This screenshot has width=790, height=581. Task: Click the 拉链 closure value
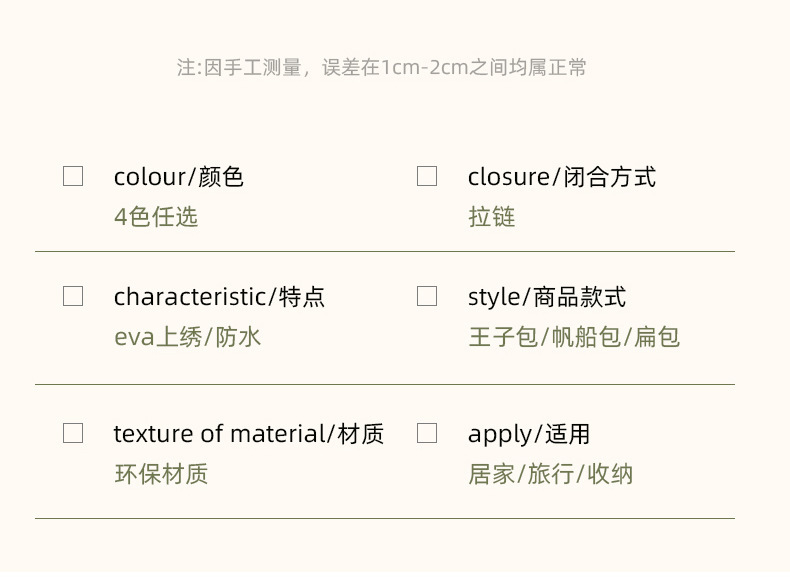pyautogui.click(x=491, y=217)
